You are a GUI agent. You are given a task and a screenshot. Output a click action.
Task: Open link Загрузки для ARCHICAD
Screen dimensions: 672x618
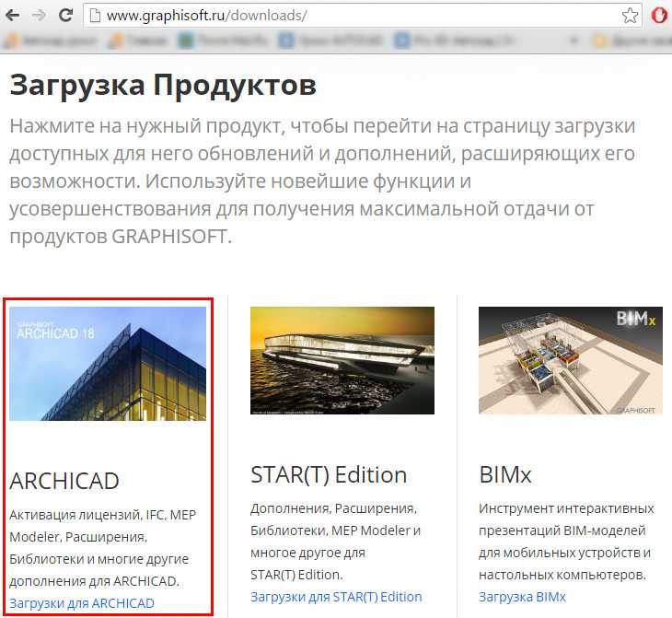pos(82,603)
